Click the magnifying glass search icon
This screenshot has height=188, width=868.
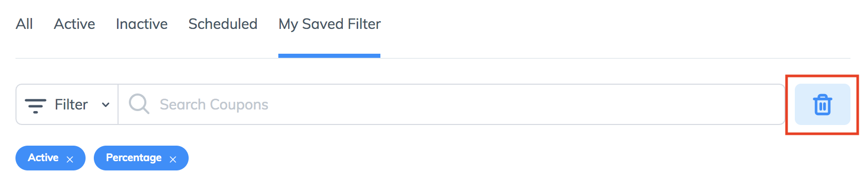[139, 104]
